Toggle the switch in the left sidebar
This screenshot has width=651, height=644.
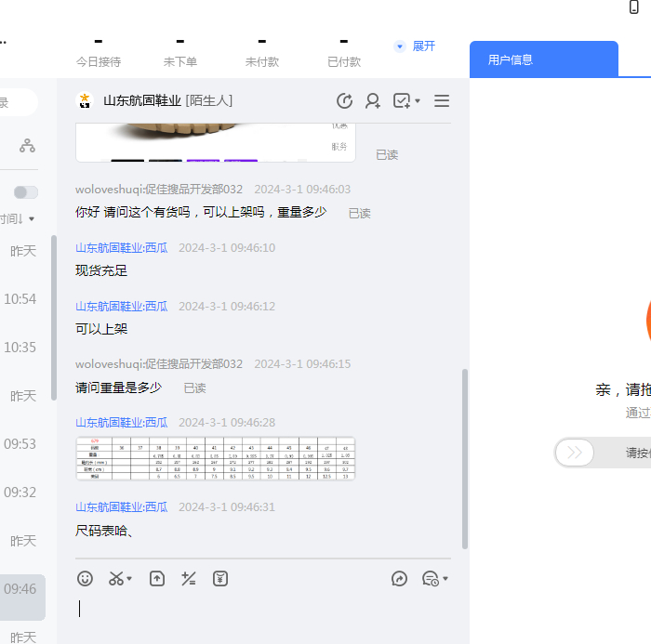click(26, 192)
